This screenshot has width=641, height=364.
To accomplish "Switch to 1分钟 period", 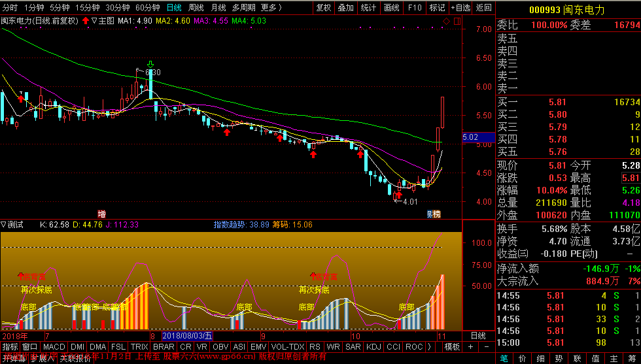I will (34, 8).
